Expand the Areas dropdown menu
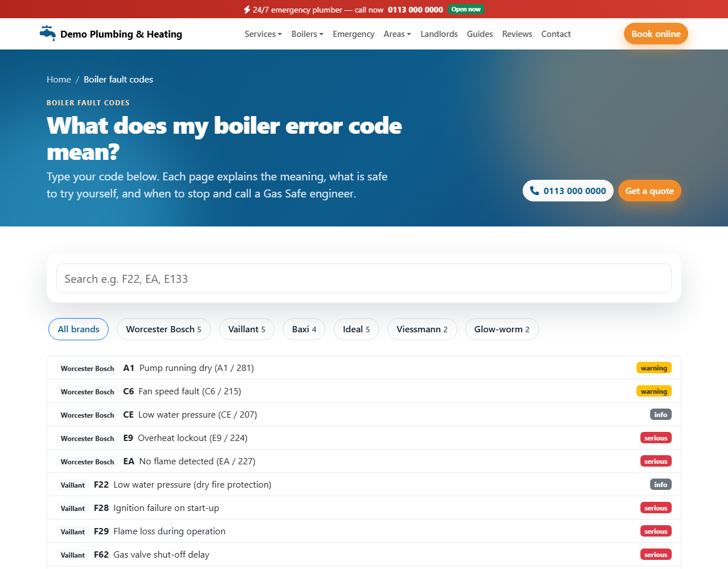This screenshot has width=728, height=569. [x=398, y=34]
